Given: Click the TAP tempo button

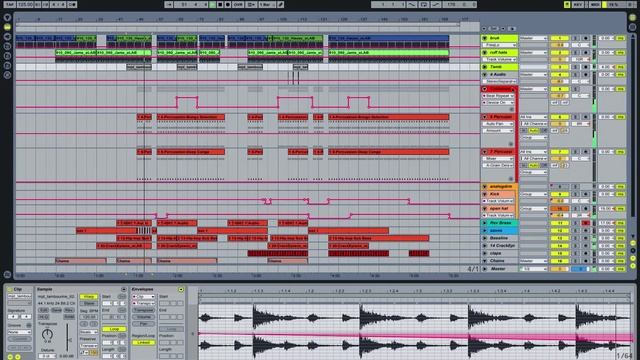Looking at the screenshot, I should (9, 4).
